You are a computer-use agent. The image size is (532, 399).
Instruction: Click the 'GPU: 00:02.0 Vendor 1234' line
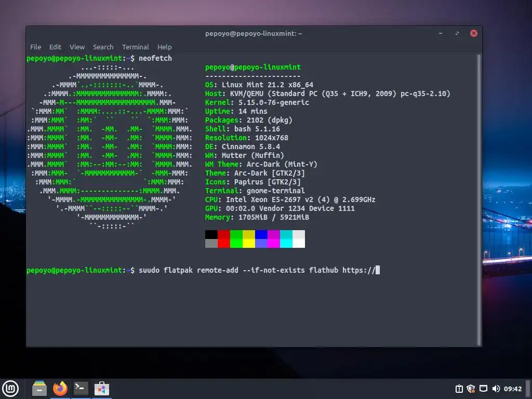(280, 208)
